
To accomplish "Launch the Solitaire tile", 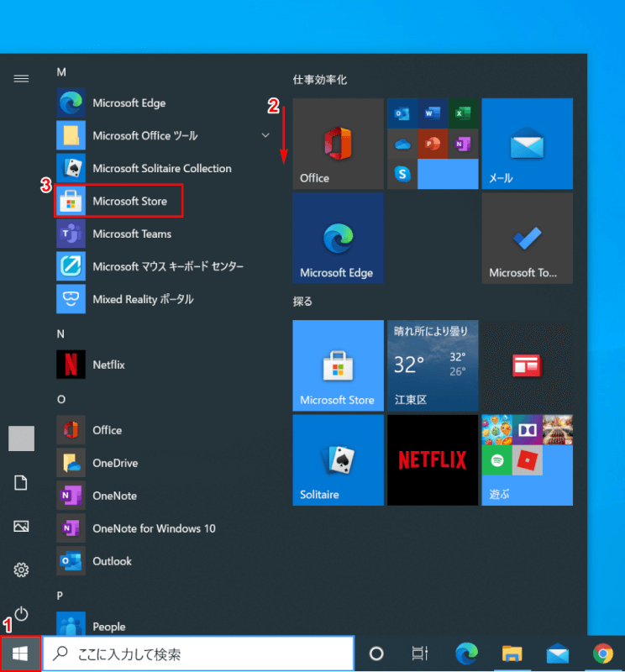I will [339, 459].
